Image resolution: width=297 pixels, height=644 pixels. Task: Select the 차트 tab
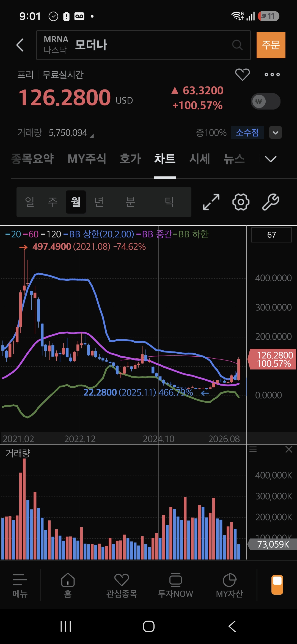pos(165,159)
